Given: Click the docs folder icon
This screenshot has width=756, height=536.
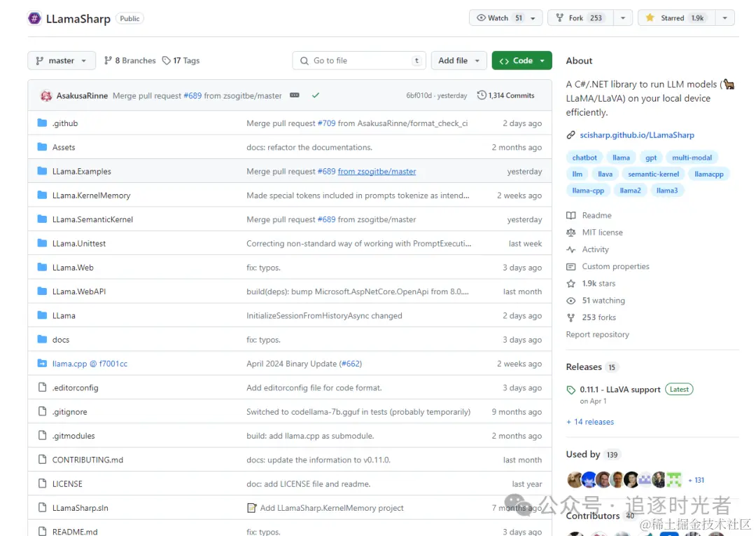Looking at the screenshot, I should pyautogui.click(x=43, y=340).
